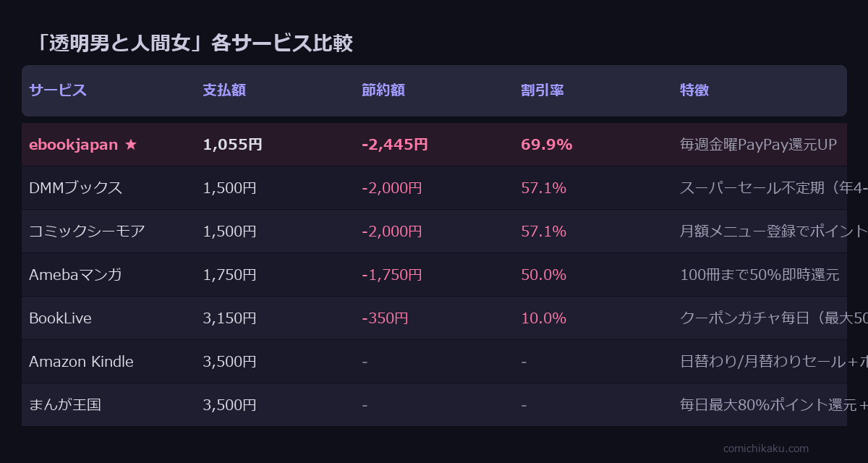Click the 1,055円 payment amount

(x=233, y=145)
